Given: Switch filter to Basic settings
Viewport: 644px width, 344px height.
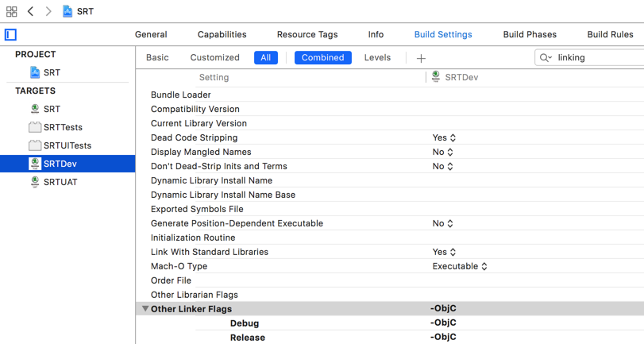Looking at the screenshot, I should pyautogui.click(x=157, y=57).
